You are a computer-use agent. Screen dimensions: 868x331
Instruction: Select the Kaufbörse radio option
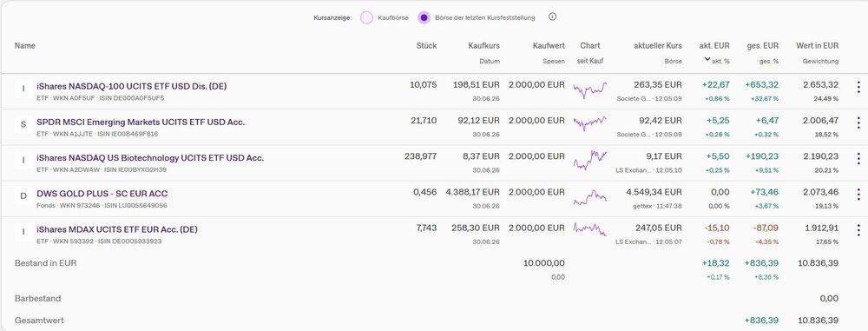366,17
